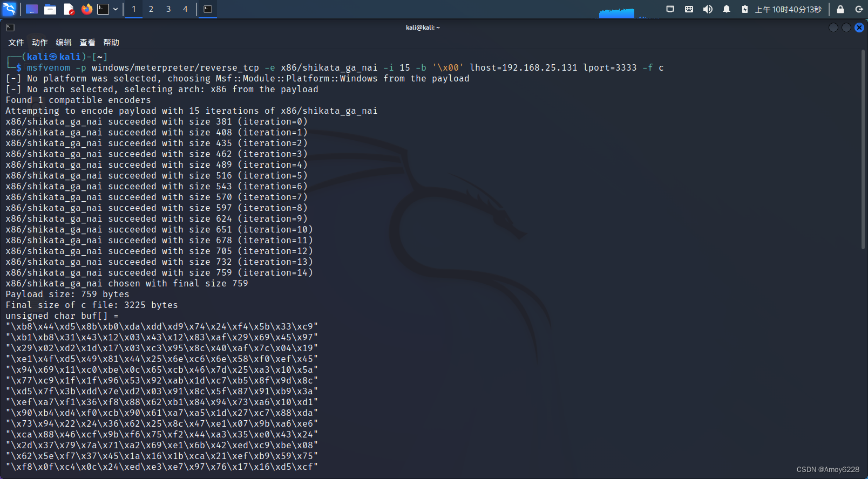Maximize the kali@kali terminal window
This screenshot has width=868, height=479.
[x=846, y=28]
